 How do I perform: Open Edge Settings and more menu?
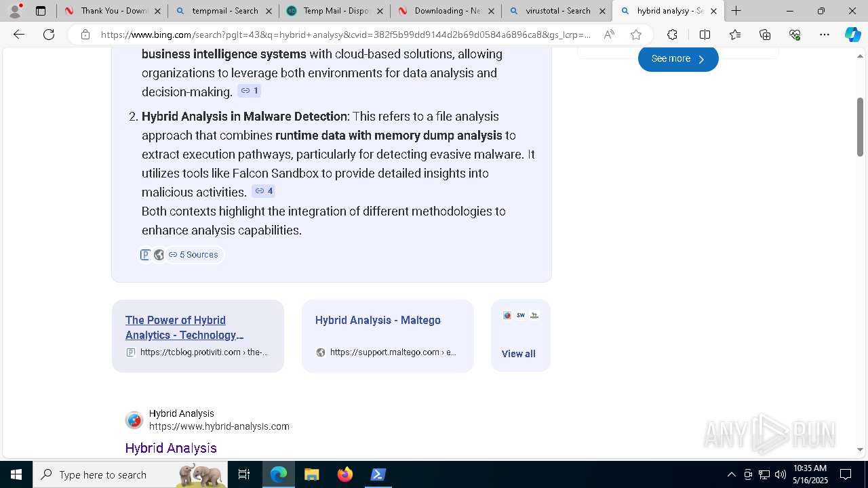(x=825, y=35)
